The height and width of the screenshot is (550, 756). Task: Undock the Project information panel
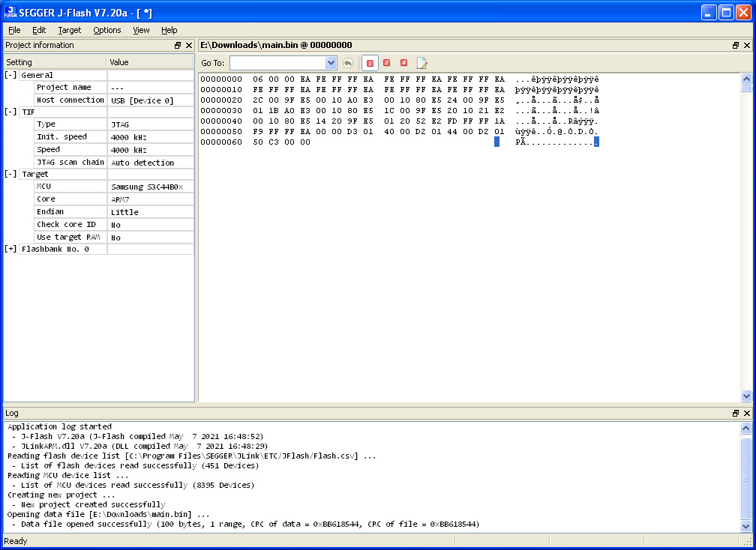(178, 45)
